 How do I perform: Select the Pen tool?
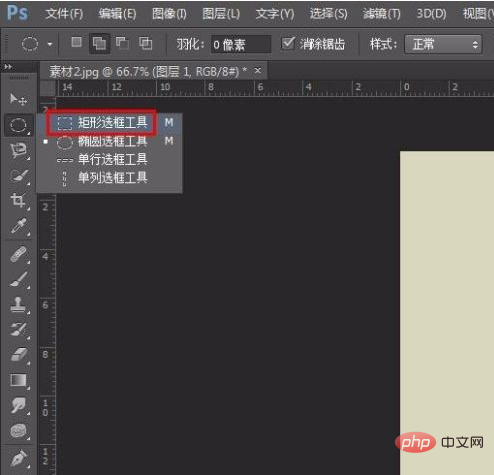coord(18,458)
